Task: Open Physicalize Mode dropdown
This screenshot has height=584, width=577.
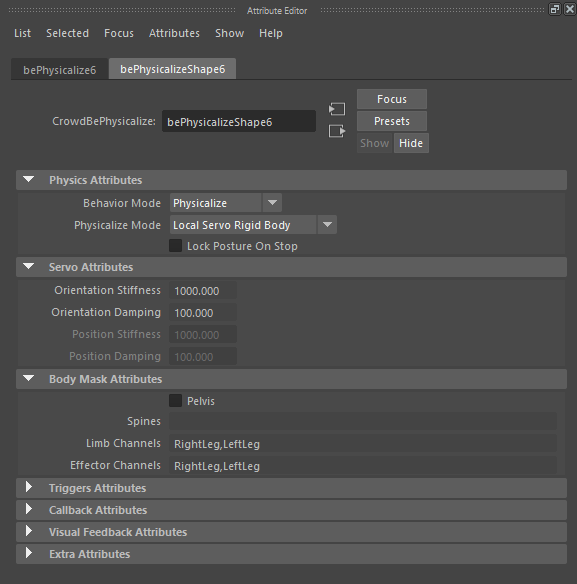Action: pos(253,225)
